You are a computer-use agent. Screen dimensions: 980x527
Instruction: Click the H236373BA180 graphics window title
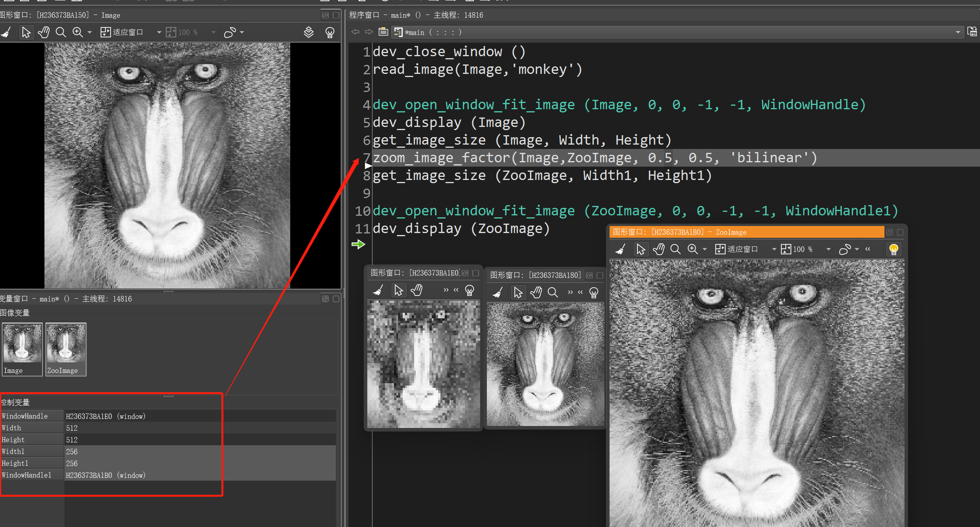click(535, 275)
